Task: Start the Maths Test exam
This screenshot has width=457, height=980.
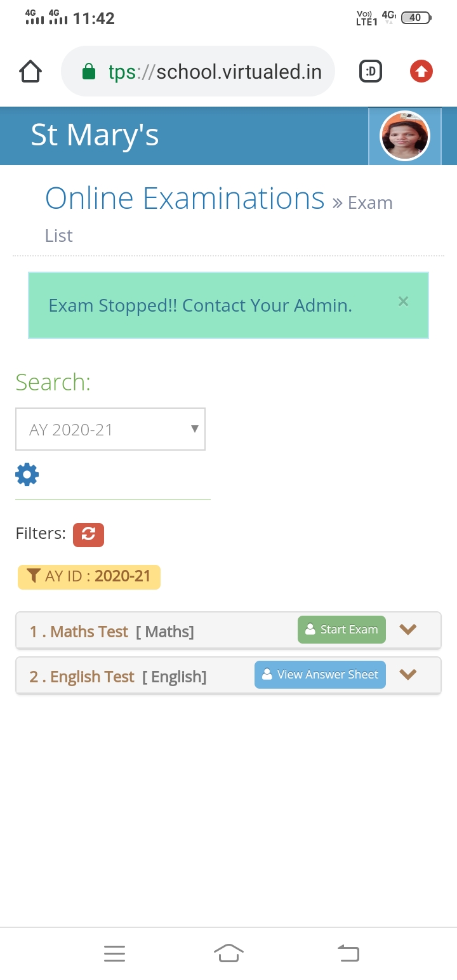Action: click(x=341, y=630)
